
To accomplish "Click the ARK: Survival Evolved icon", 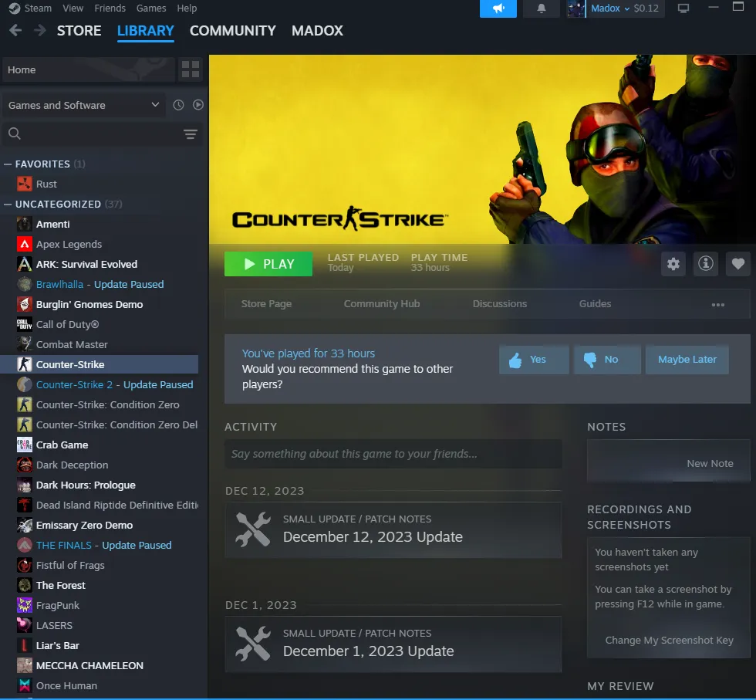I will (25, 265).
